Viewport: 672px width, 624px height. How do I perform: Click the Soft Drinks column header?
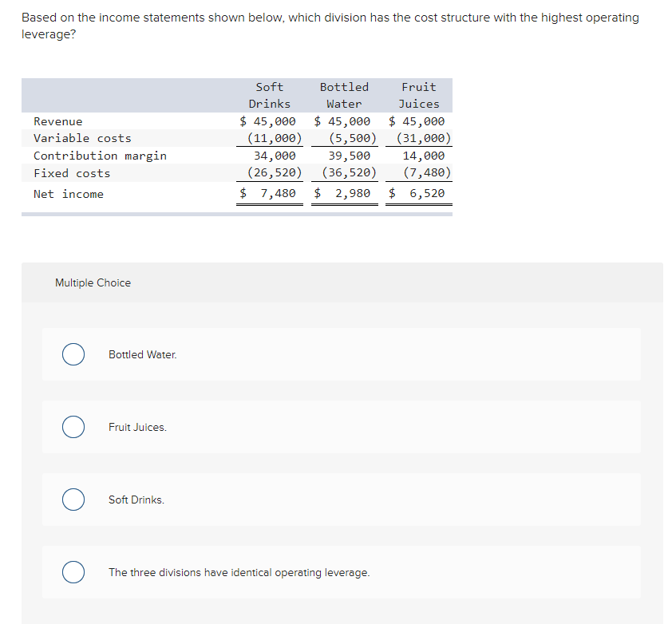point(269,95)
